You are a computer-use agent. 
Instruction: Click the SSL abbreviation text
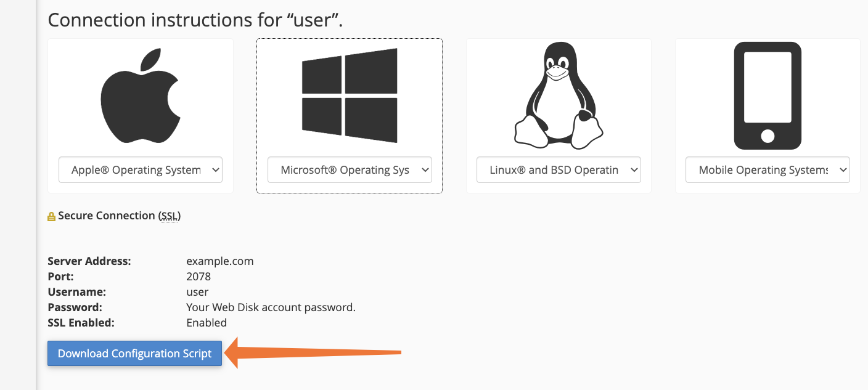pos(169,216)
